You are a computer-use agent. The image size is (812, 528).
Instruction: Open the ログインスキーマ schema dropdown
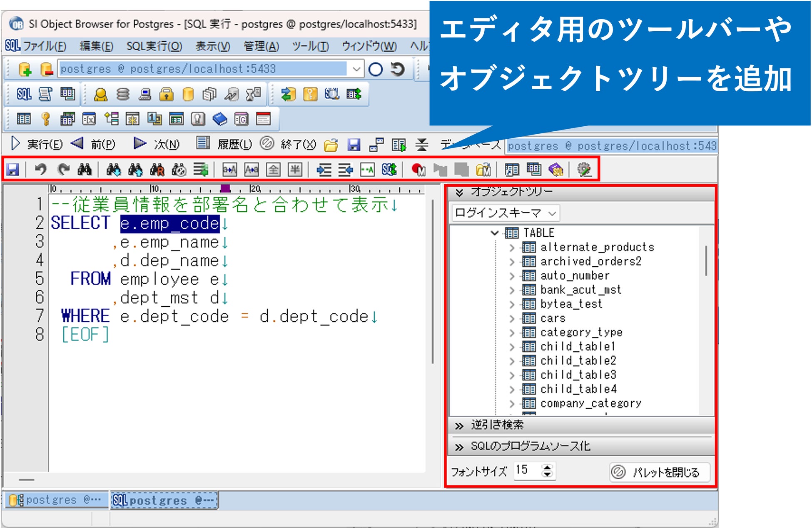(552, 213)
